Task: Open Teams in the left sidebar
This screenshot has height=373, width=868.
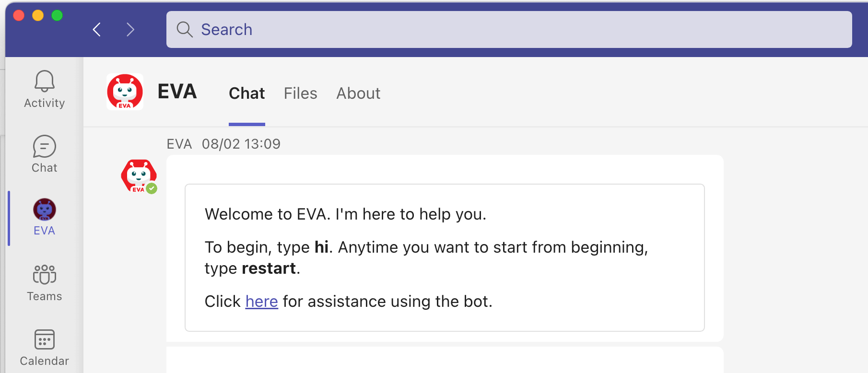Action: click(x=44, y=283)
